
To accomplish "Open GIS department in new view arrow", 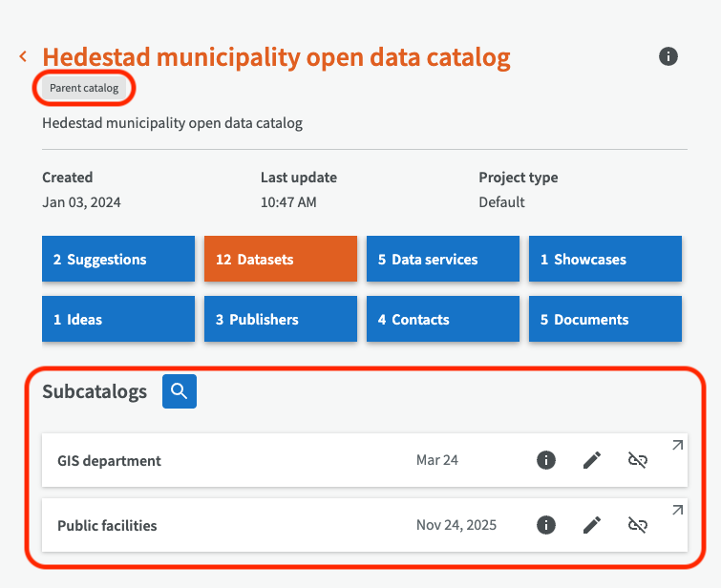I will coord(677,445).
